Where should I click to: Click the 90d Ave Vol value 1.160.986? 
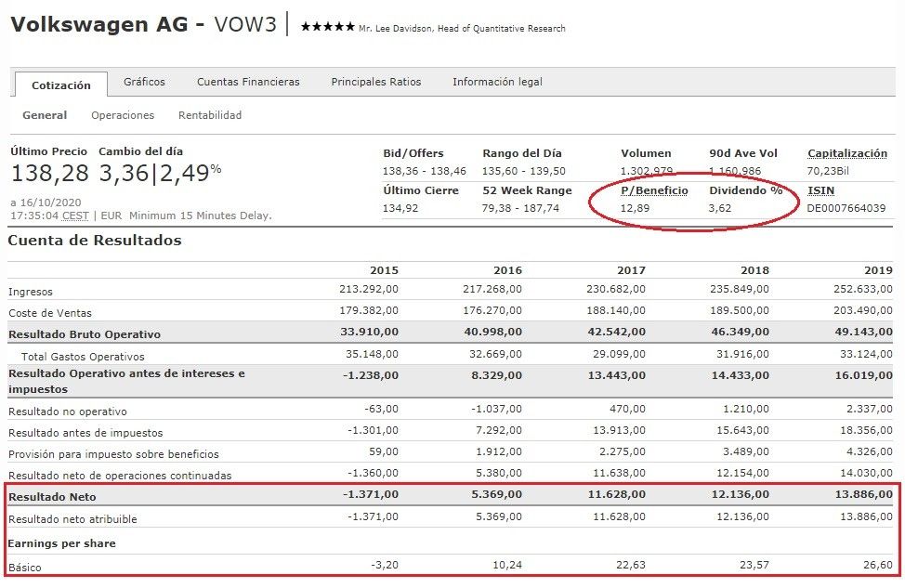(x=735, y=171)
